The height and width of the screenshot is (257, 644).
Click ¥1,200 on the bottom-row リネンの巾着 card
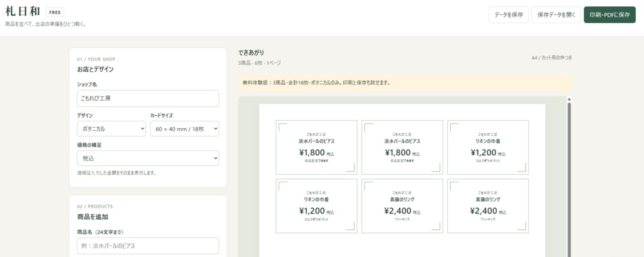click(x=312, y=211)
